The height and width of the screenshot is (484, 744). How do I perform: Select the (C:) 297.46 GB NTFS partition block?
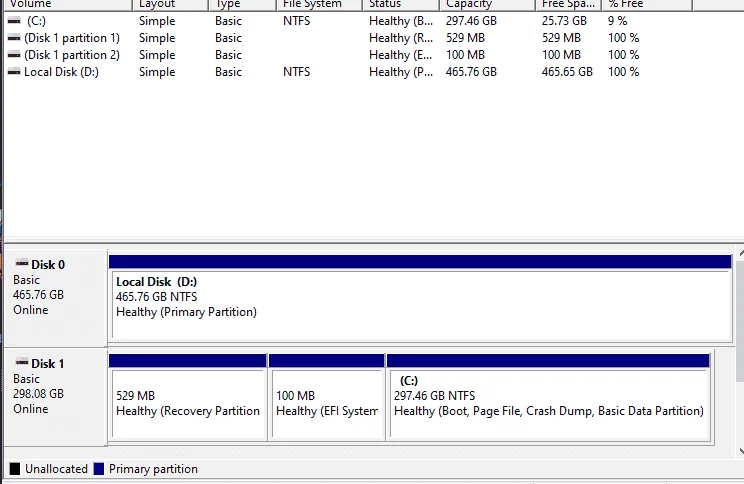(x=549, y=397)
